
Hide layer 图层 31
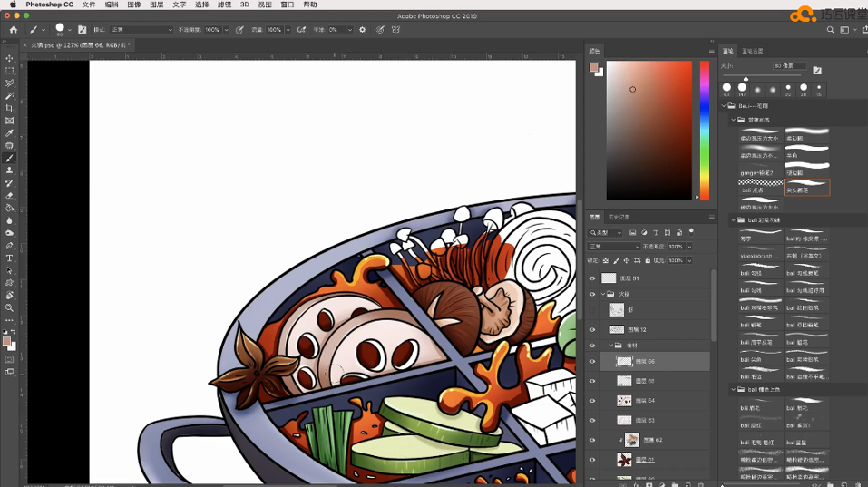coord(592,278)
